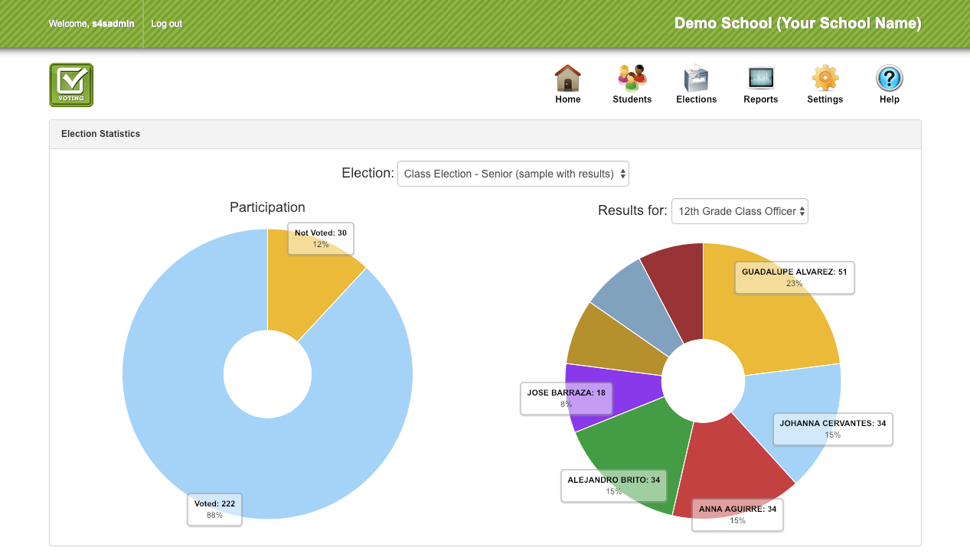Click the GUADALUPE ALVAREZ: 51 result label
The image size is (970, 560).
(x=794, y=277)
